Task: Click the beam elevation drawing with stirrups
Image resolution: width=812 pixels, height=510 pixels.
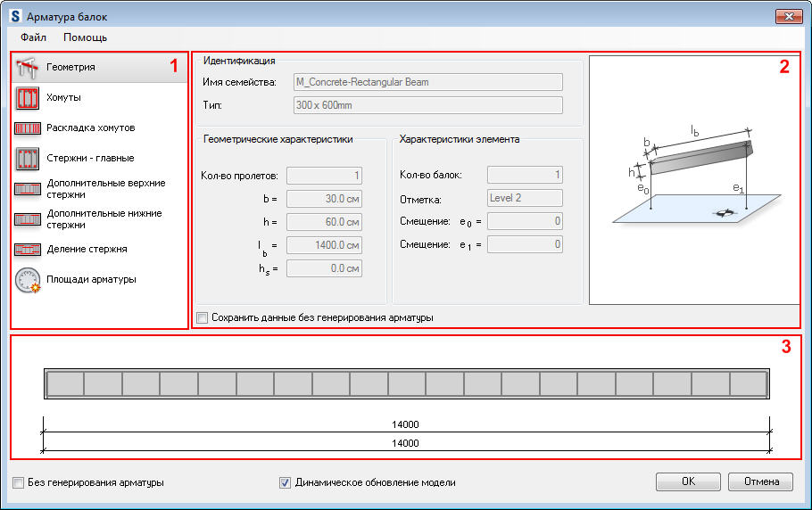Action: [x=407, y=383]
